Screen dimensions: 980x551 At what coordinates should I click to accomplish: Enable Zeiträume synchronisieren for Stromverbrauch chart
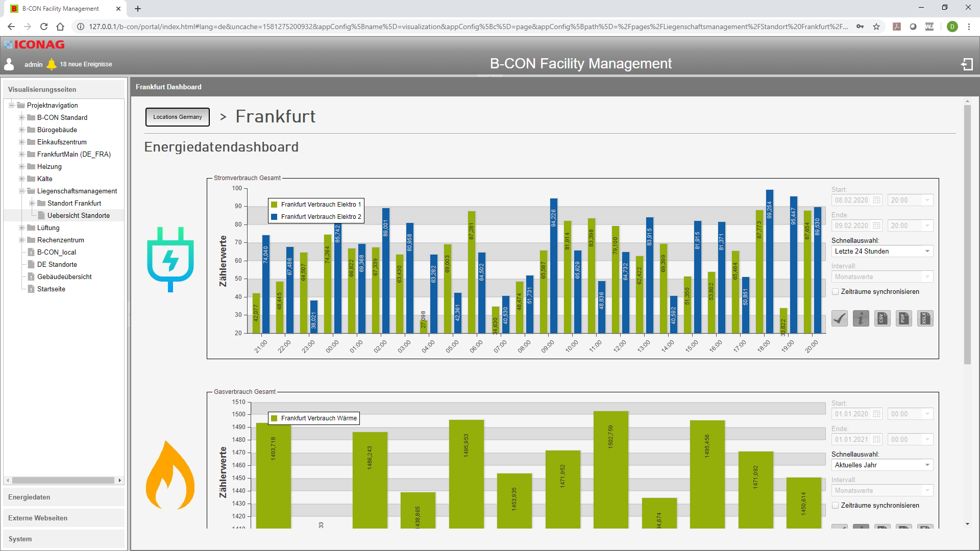pos(836,292)
